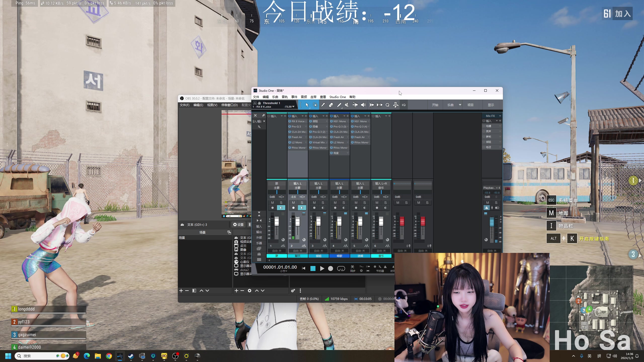Open insert menu arrow on channel 2 聊天

[x=303, y=116]
